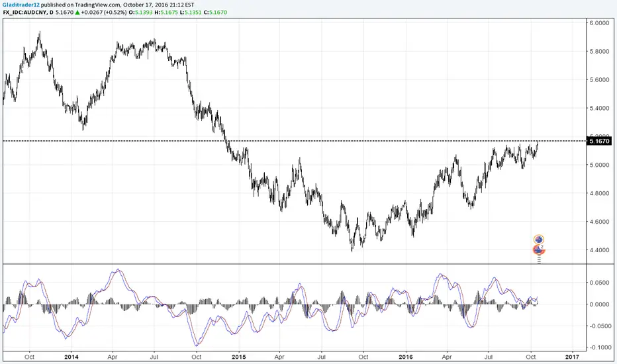The width and height of the screenshot is (617, 364).
Task: Click the 6.0000 price axis label
Action: click(x=599, y=23)
